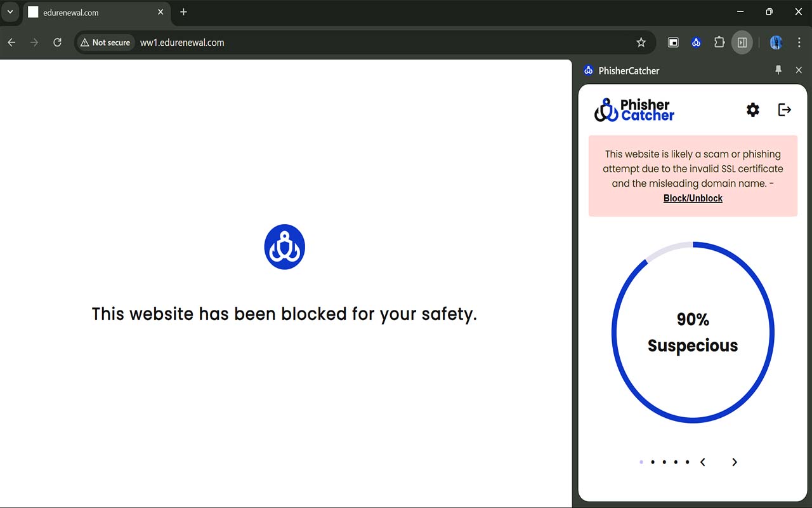Select the fourth carousel dot
Image resolution: width=812 pixels, height=508 pixels.
676,462
